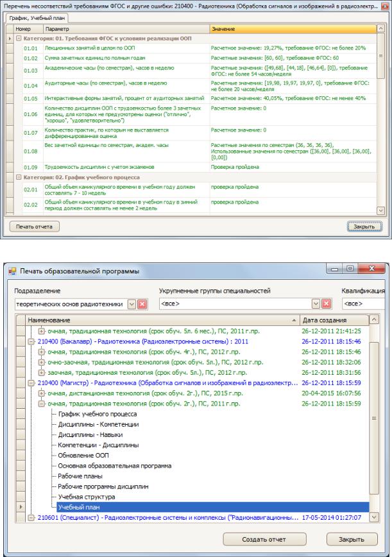
Task: Click scroll-up arrow of program tree list
Action: (374, 320)
